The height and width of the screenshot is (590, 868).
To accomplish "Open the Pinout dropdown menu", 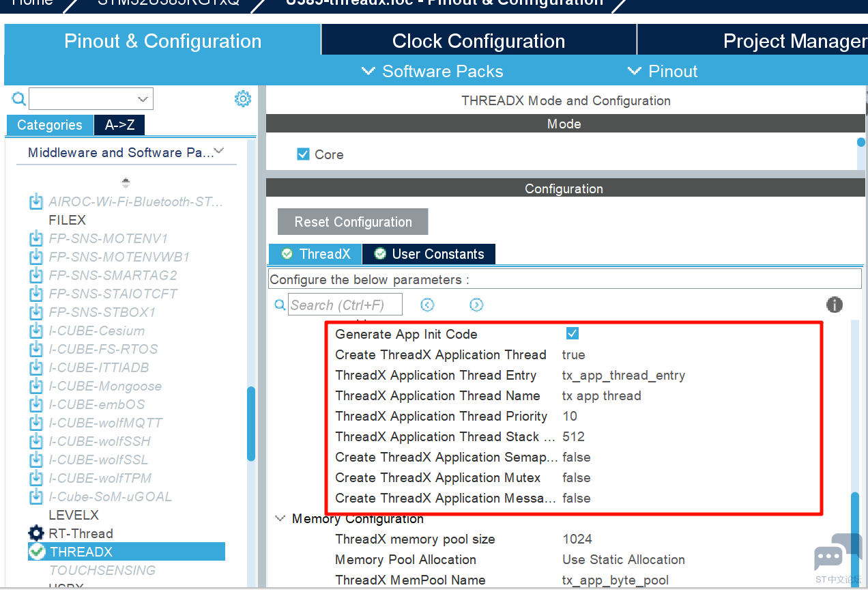I will point(663,71).
